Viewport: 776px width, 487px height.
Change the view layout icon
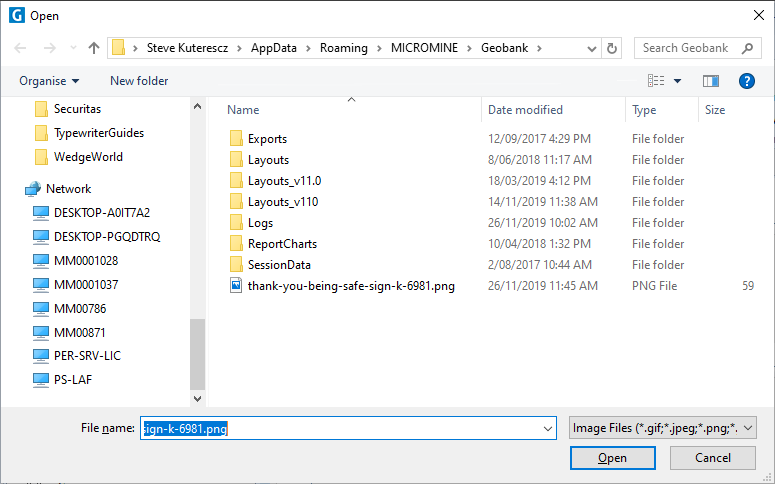[x=656, y=81]
